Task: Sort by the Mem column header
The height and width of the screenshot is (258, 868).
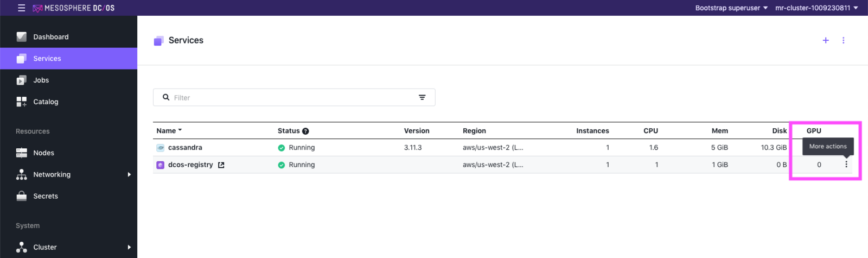Action: [x=720, y=131]
